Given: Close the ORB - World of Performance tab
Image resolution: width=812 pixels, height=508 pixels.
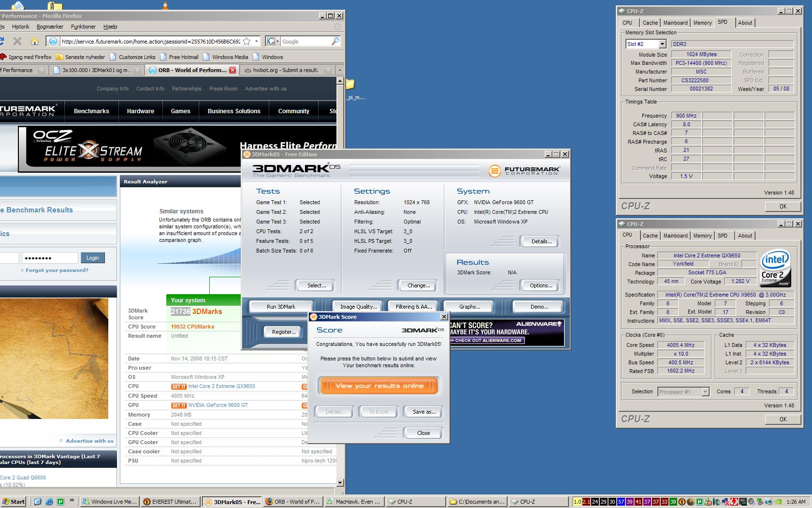Looking at the screenshot, I should (232, 70).
